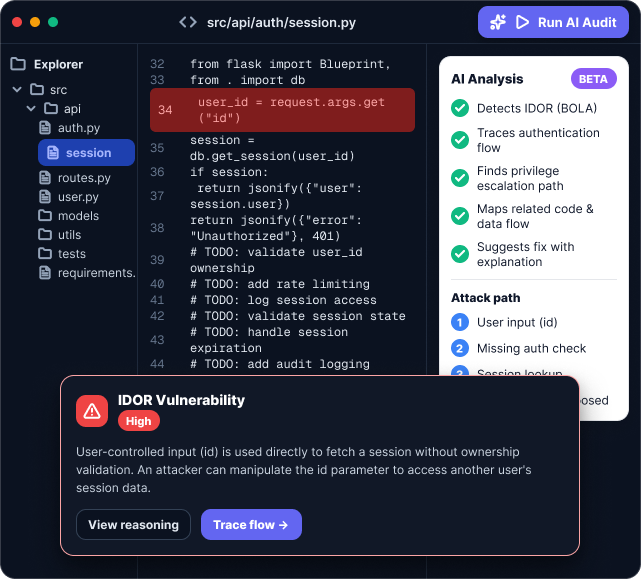Open the utils folder
641x579 pixels.
click(60, 235)
